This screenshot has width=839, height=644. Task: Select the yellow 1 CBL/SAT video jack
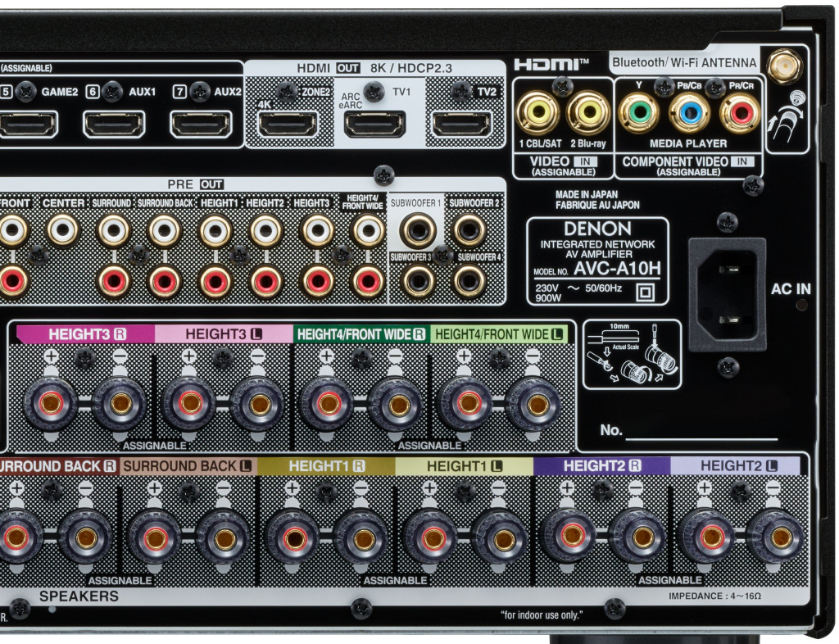coord(537,112)
